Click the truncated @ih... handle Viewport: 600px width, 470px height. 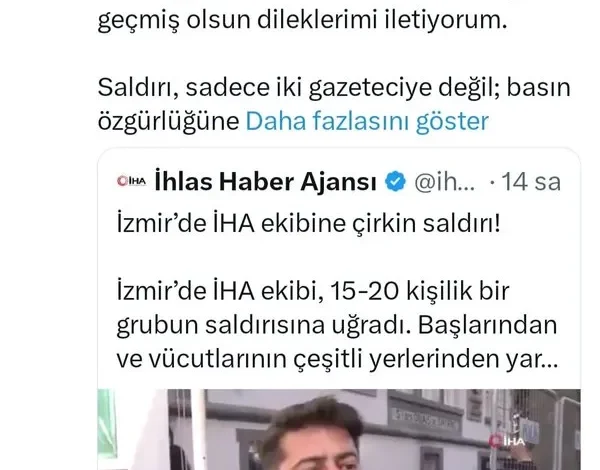click(x=445, y=182)
